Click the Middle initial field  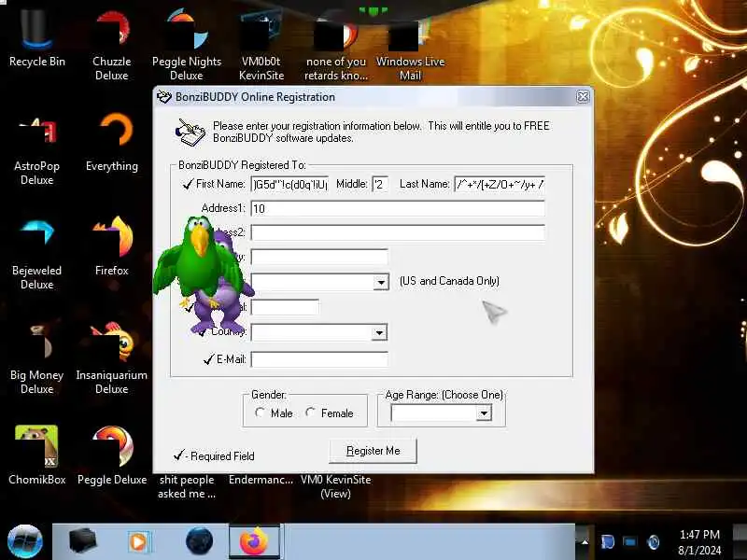[380, 184]
